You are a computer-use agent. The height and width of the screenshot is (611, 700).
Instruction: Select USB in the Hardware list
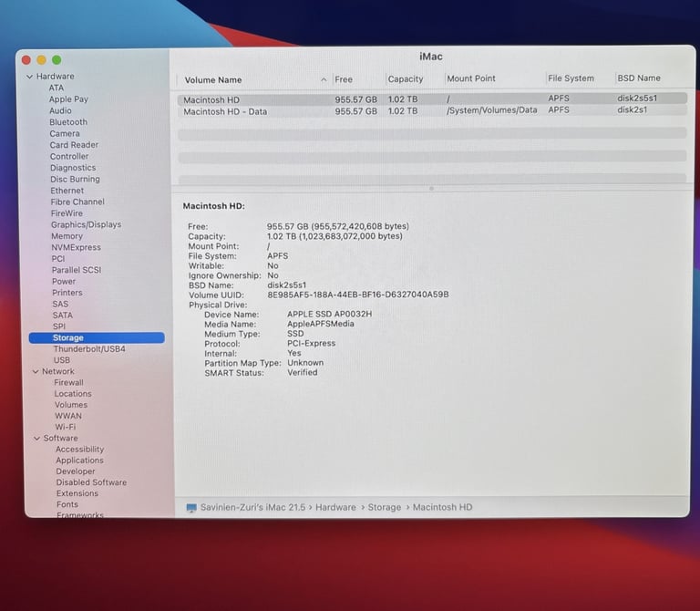62,360
